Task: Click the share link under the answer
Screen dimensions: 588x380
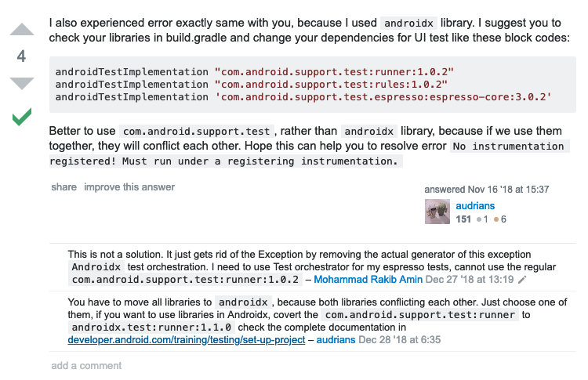Action: point(64,187)
